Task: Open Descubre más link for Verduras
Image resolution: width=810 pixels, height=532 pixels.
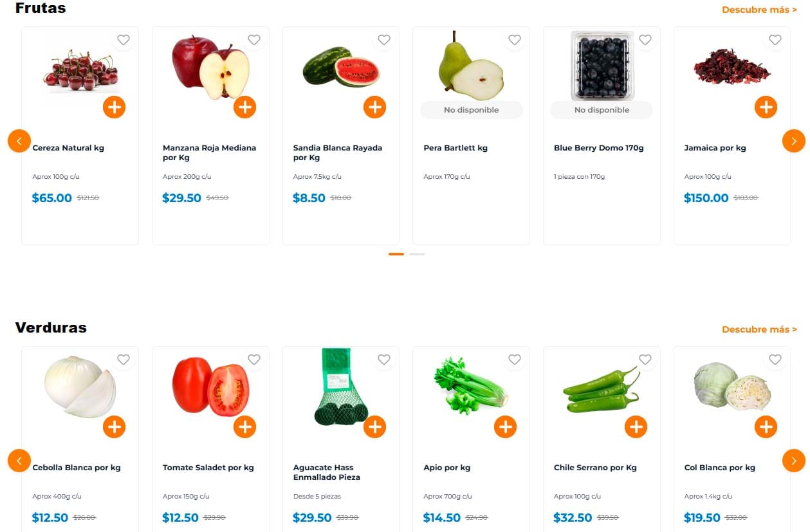Action: coord(759,329)
